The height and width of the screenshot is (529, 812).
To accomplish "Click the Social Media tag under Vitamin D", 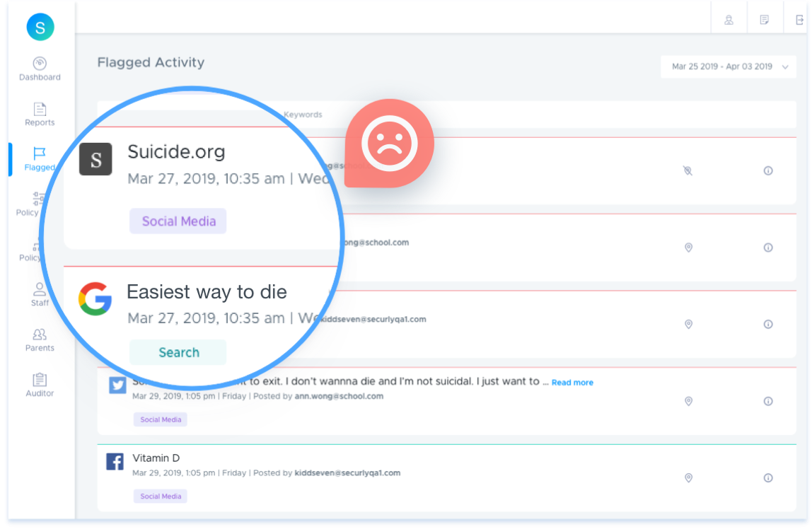I will click(x=161, y=496).
